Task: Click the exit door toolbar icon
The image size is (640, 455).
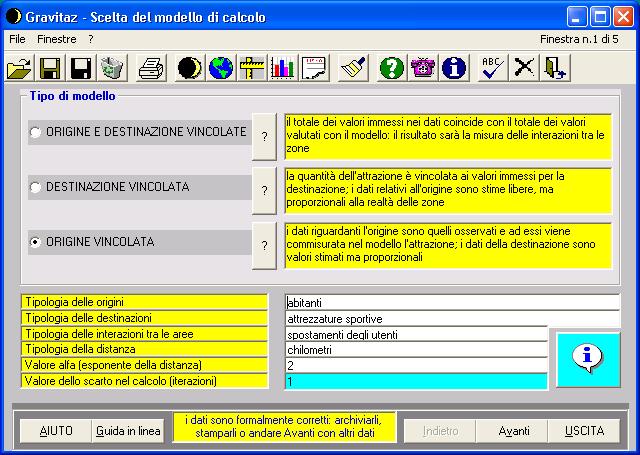Action: (556, 67)
